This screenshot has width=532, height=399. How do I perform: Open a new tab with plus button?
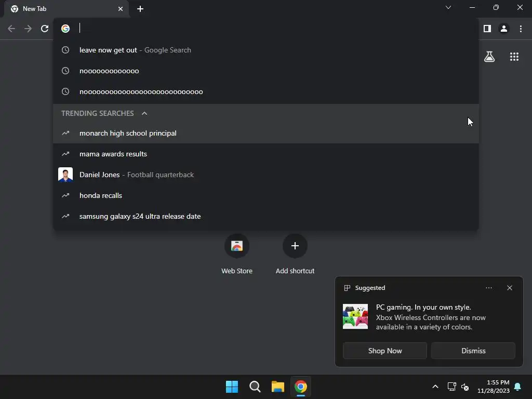[140, 9]
